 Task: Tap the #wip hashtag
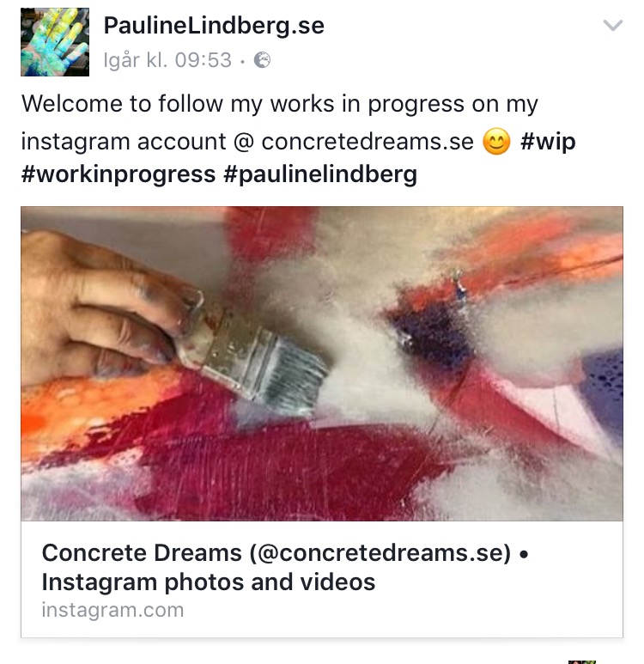click(548, 141)
